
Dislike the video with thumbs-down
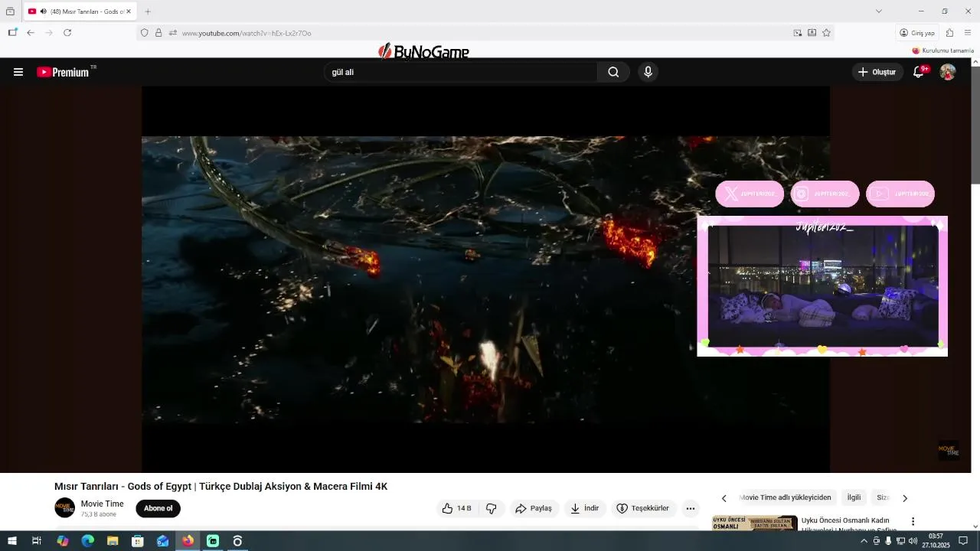pyautogui.click(x=492, y=508)
